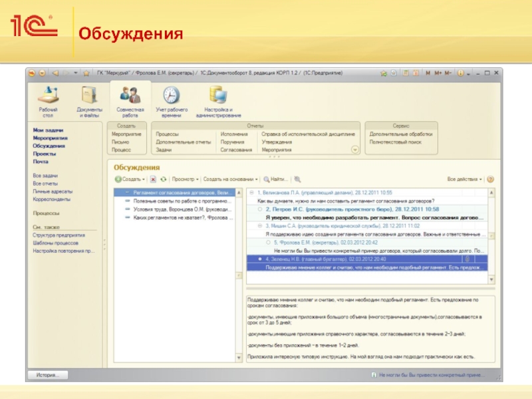The image size is (532, 399).
Task: Click the Найти search button
Action: tap(276, 180)
